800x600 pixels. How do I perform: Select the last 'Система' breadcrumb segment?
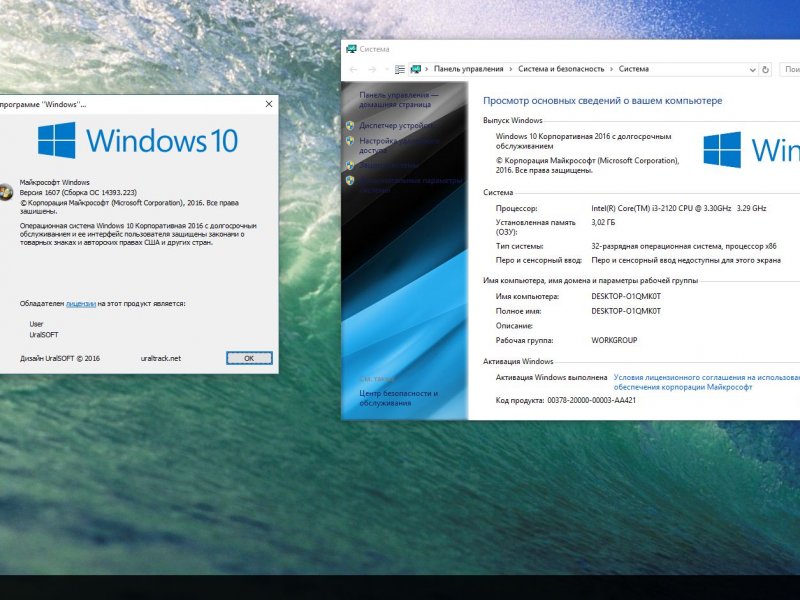click(x=634, y=69)
